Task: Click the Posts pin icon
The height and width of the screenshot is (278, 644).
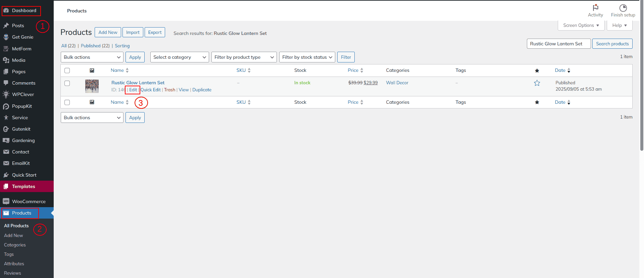Action: [6, 26]
